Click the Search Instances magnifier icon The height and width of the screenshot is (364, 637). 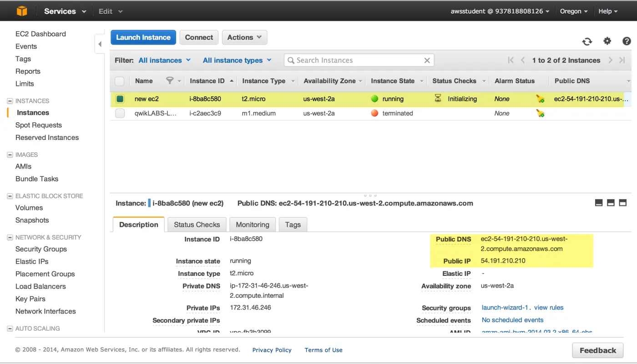pyautogui.click(x=291, y=60)
